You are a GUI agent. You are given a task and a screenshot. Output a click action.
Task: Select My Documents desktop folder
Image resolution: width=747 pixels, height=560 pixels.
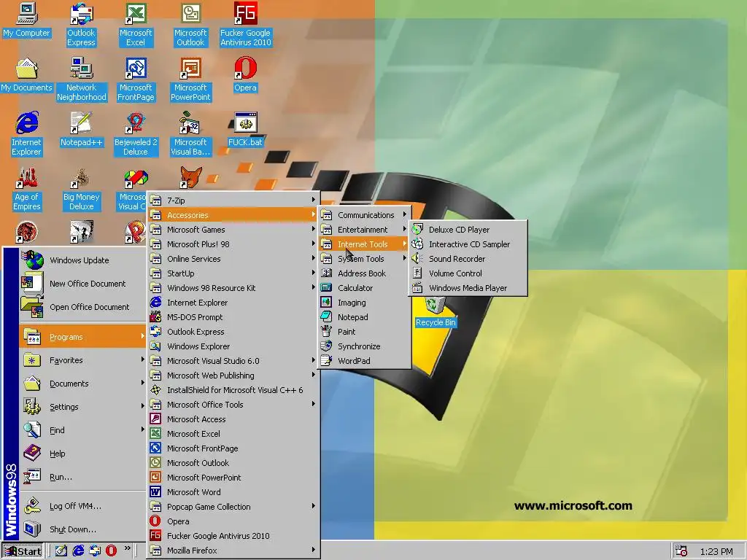[x=26, y=75]
